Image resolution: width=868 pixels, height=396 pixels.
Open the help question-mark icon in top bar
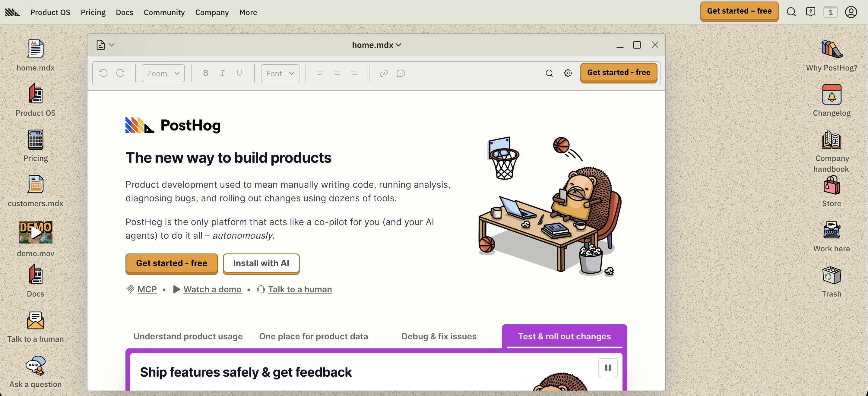pyautogui.click(x=810, y=12)
